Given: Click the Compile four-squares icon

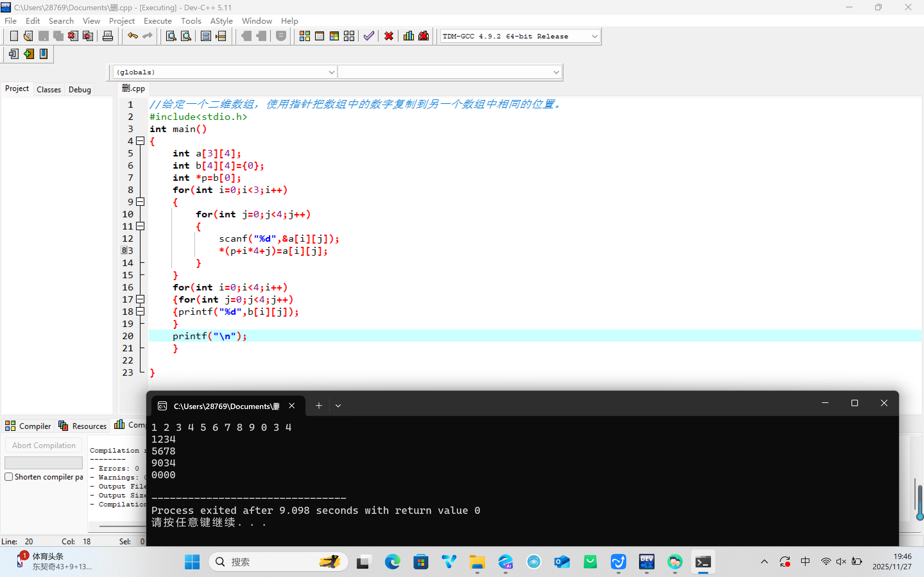Looking at the screenshot, I should (304, 36).
